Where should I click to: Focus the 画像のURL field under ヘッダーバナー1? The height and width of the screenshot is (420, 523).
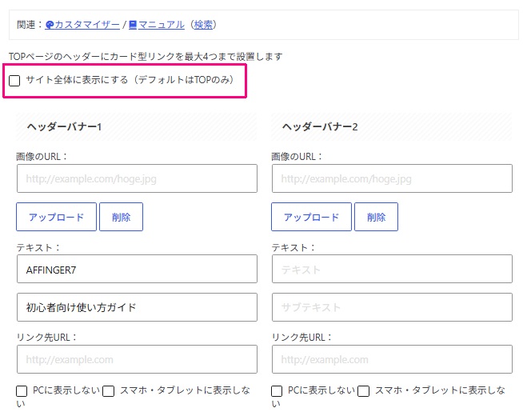tap(137, 178)
